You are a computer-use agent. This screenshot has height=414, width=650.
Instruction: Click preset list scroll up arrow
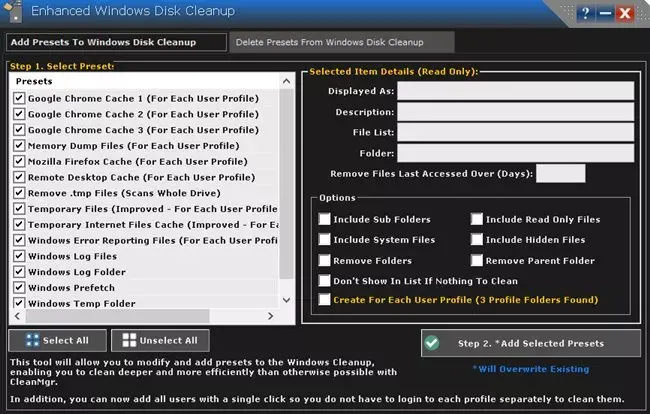286,81
